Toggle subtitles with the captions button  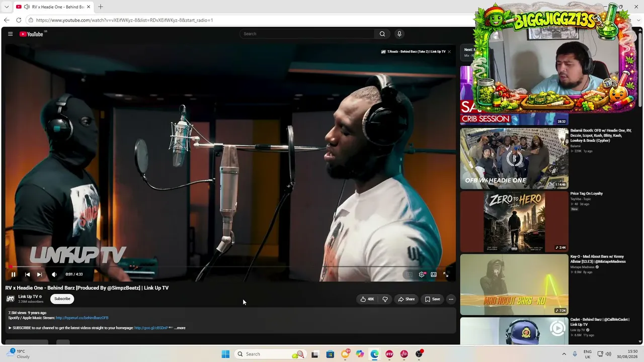[x=410, y=275]
